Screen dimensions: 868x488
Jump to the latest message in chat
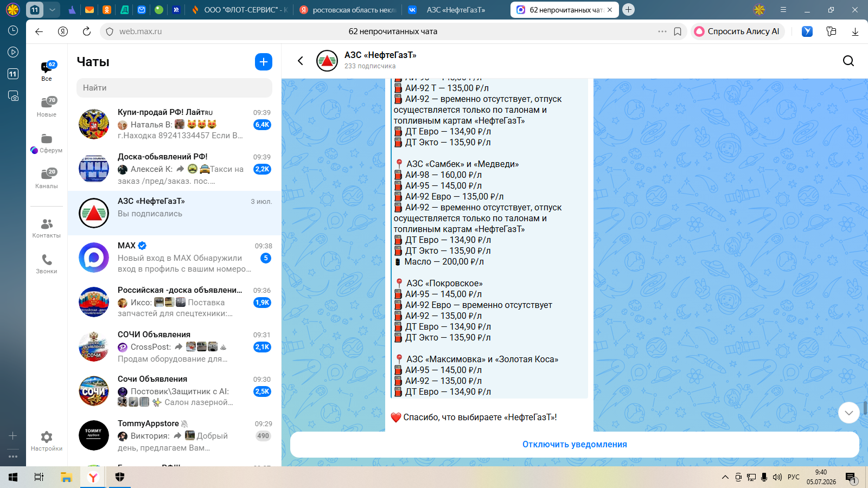click(x=849, y=413)
